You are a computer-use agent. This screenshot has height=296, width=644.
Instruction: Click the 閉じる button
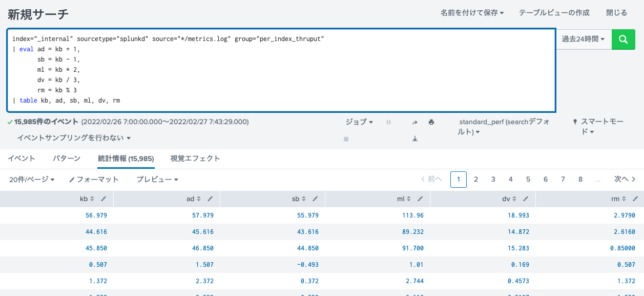click(616, 12)
